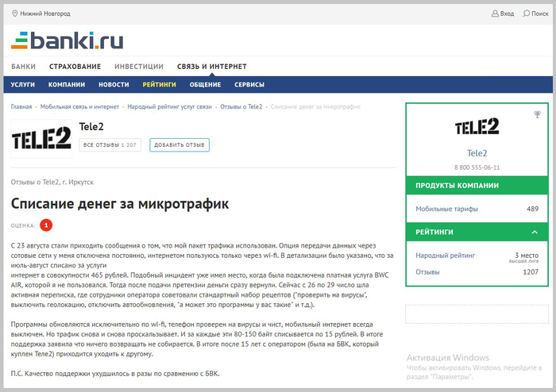Image resolution: width=556 pixels, height=392 pixels.
Task: Click the user icon next to Вход
Action: pyautogui.click(x=496, y=13)
